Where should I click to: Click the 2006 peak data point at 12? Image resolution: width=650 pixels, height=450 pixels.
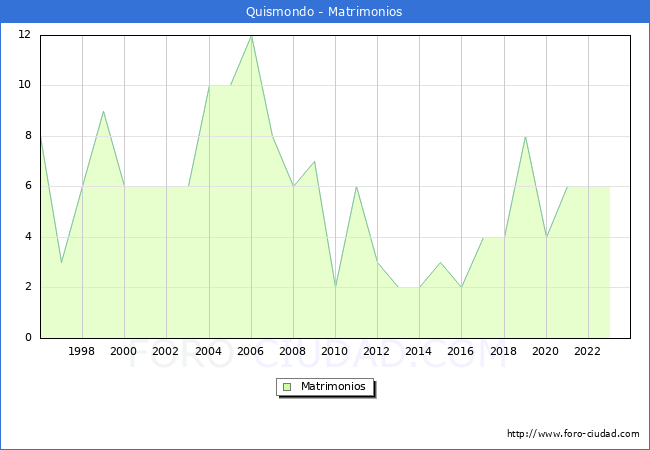click(x=251, y=36)
